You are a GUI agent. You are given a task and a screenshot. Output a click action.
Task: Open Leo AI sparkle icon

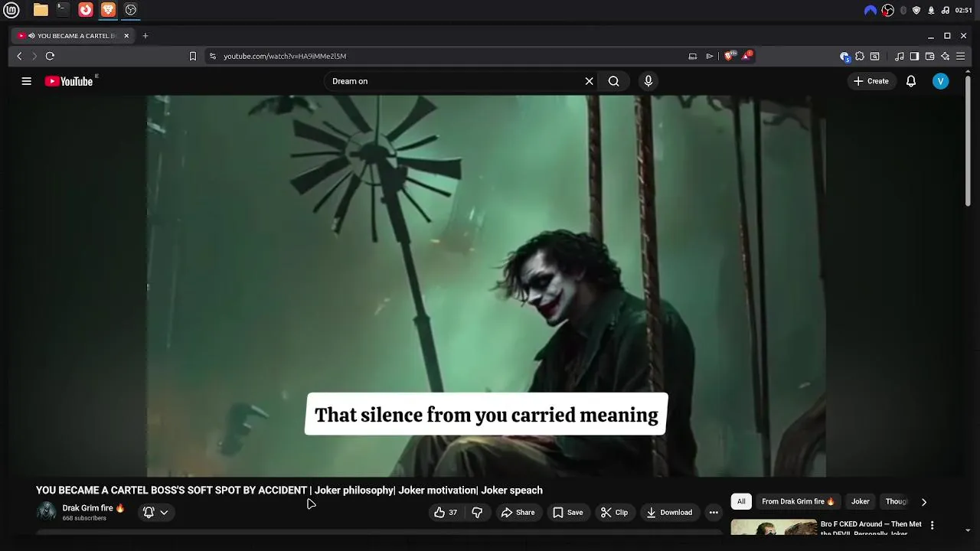946,56
